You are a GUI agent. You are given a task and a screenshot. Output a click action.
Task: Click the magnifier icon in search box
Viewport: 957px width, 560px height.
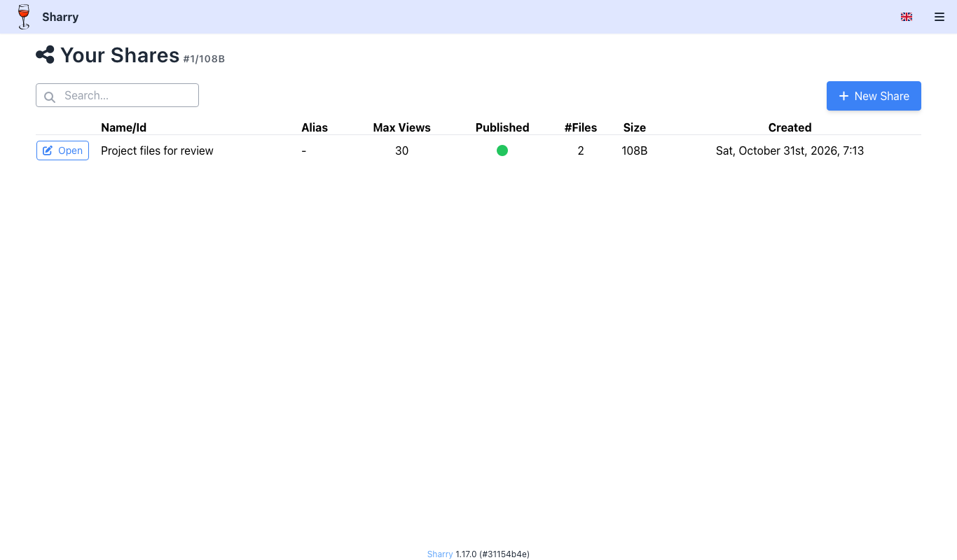(50, 97)
